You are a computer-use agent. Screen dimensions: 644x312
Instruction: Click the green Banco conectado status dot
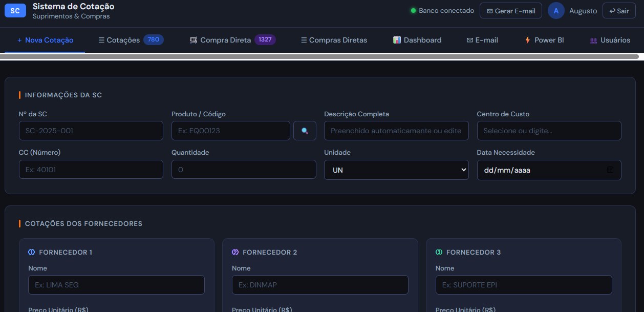coord(413,11)
